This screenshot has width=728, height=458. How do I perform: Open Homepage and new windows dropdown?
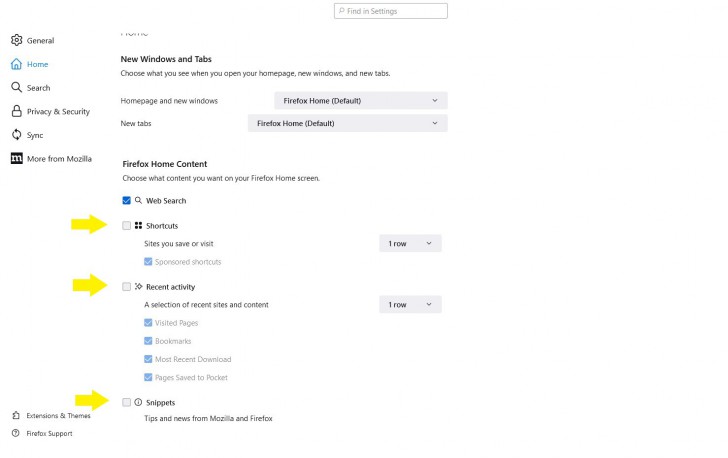[360, 101]
